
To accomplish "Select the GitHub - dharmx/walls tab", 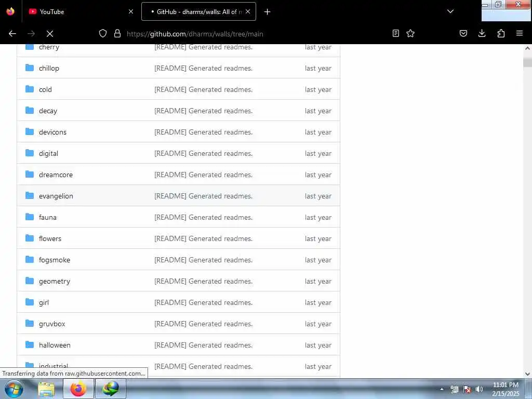I will point(198,11).
